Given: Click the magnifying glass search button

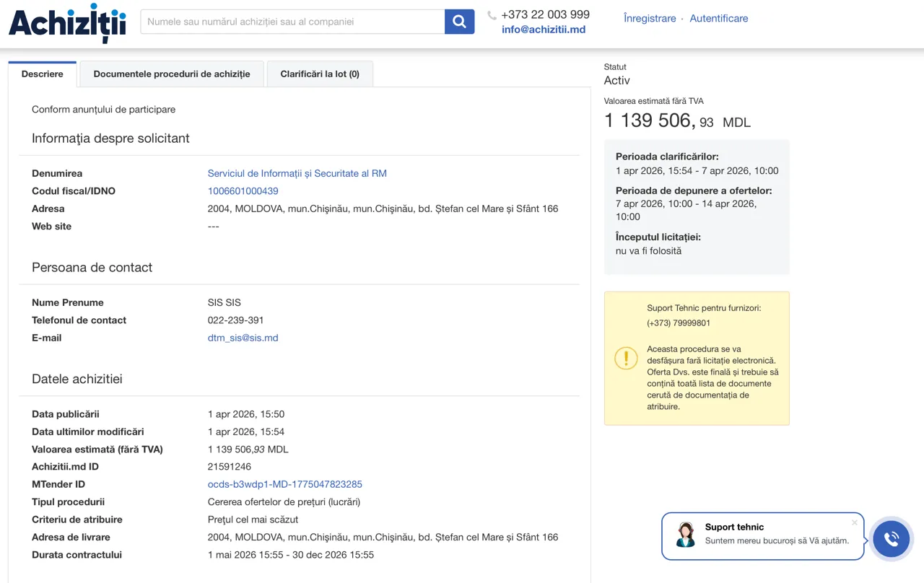Looking at the screenshot, I should 459,22.
